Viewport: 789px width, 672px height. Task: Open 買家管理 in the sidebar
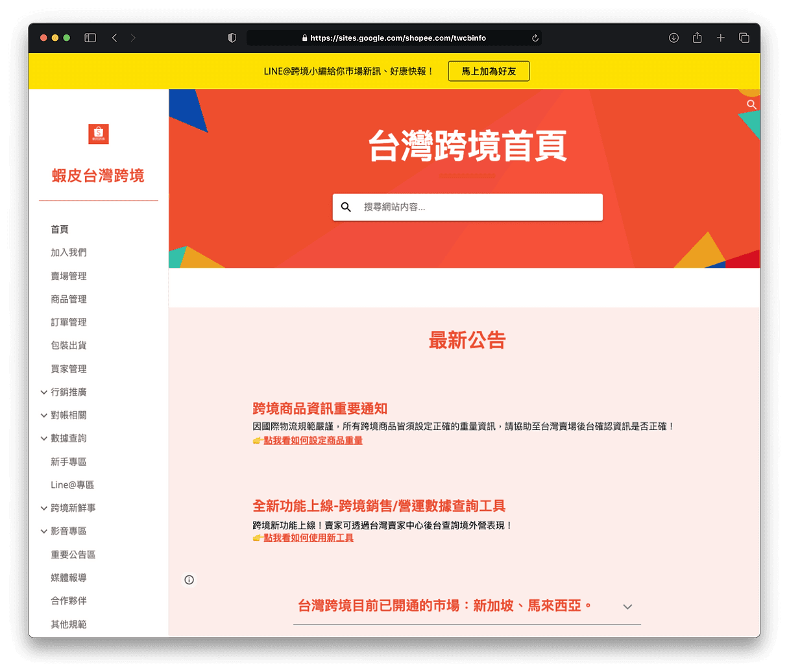pos(69,368)
